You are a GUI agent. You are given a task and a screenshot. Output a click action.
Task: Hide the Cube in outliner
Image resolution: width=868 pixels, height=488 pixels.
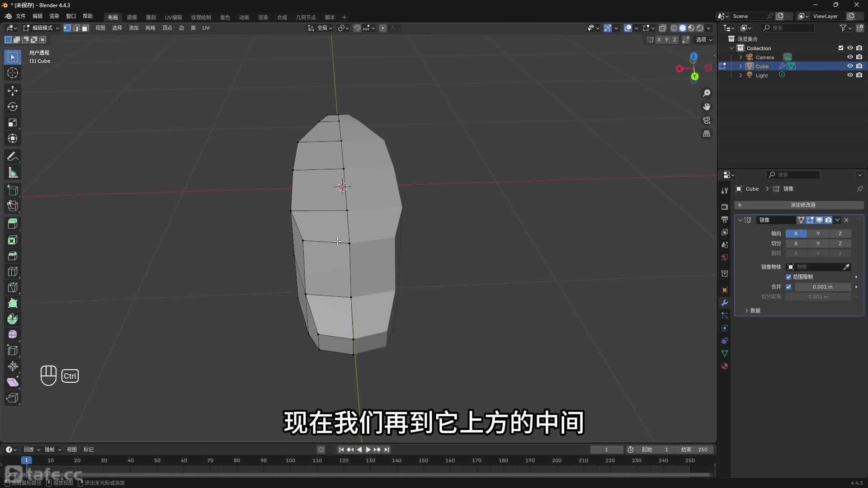click(x=850, y=66)
